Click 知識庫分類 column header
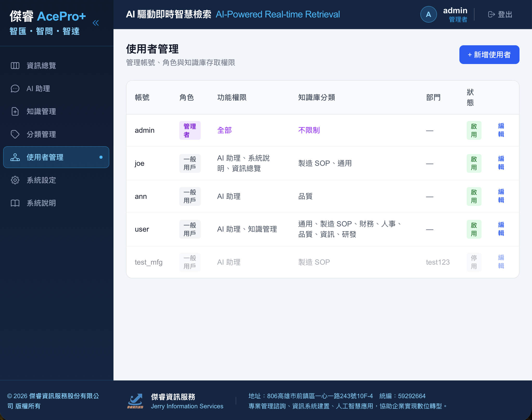 [x=316, y=97]
